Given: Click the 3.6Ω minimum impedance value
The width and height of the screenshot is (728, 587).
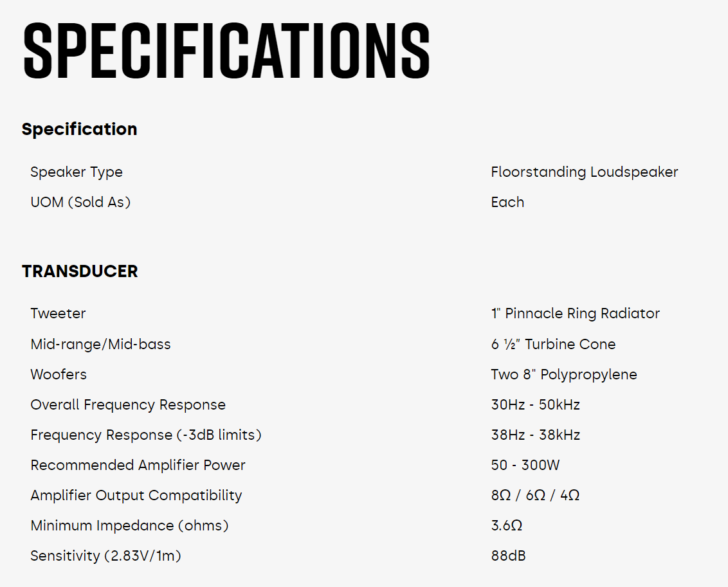Looking at the screenshot, I should (506, 526).
